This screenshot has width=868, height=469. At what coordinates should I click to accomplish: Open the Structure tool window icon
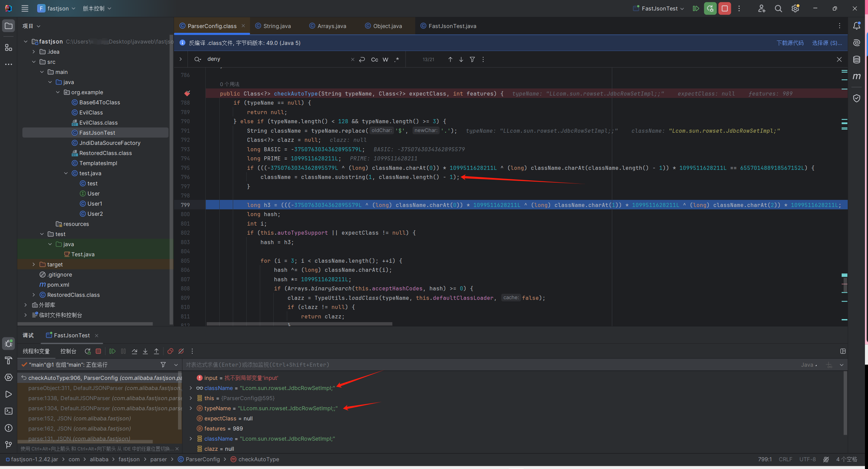(8, 47)
